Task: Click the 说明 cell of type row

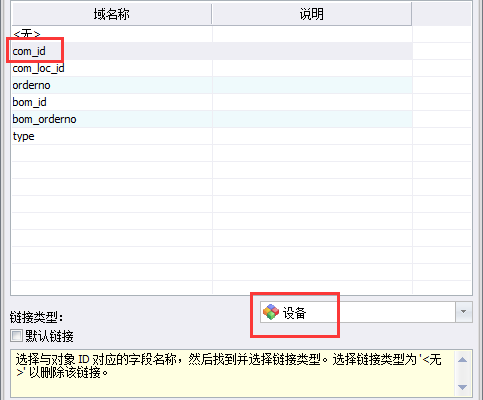Action: pos(312,136)
